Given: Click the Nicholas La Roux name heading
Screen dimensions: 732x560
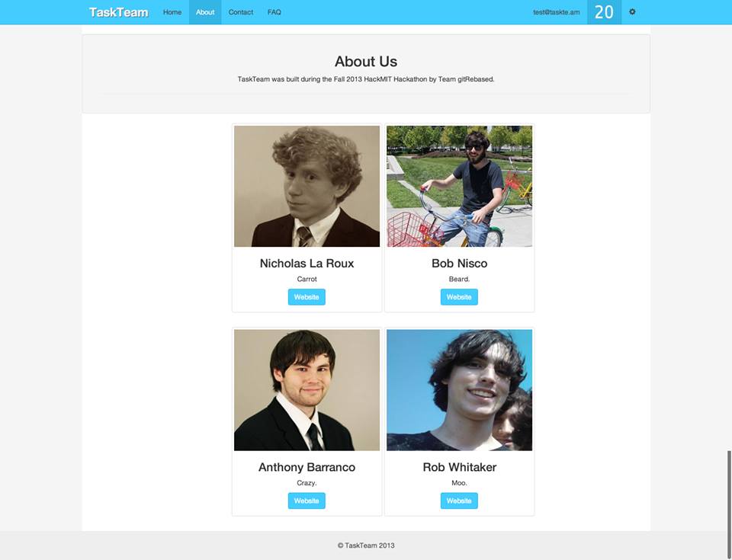Looking at the screenshot, I should tap(307, 263).
